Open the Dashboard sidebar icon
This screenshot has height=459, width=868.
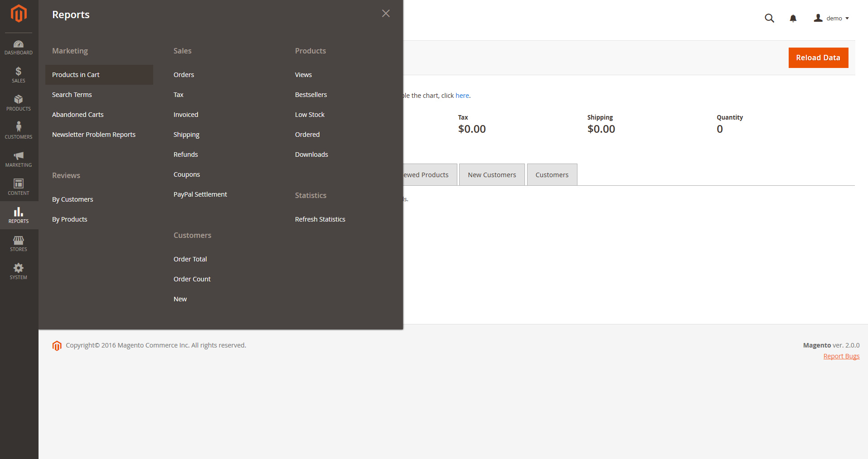click(x=19, y=47)
